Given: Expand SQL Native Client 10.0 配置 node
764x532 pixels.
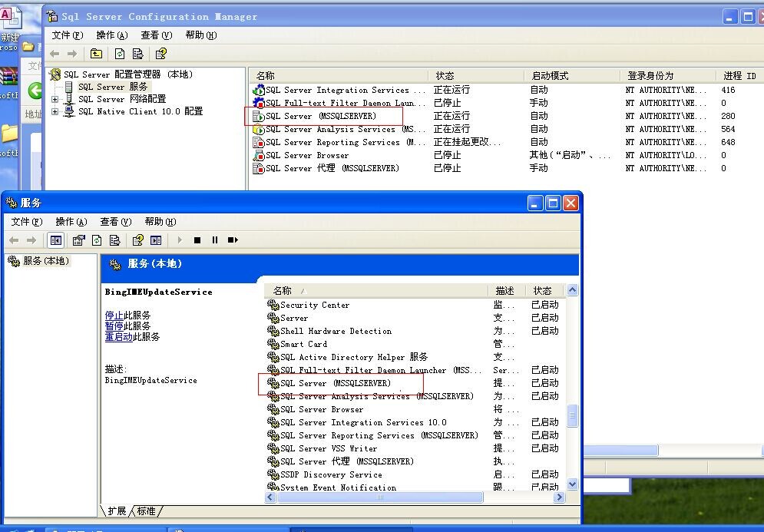Looking at the screenshot, I should 55,111.
